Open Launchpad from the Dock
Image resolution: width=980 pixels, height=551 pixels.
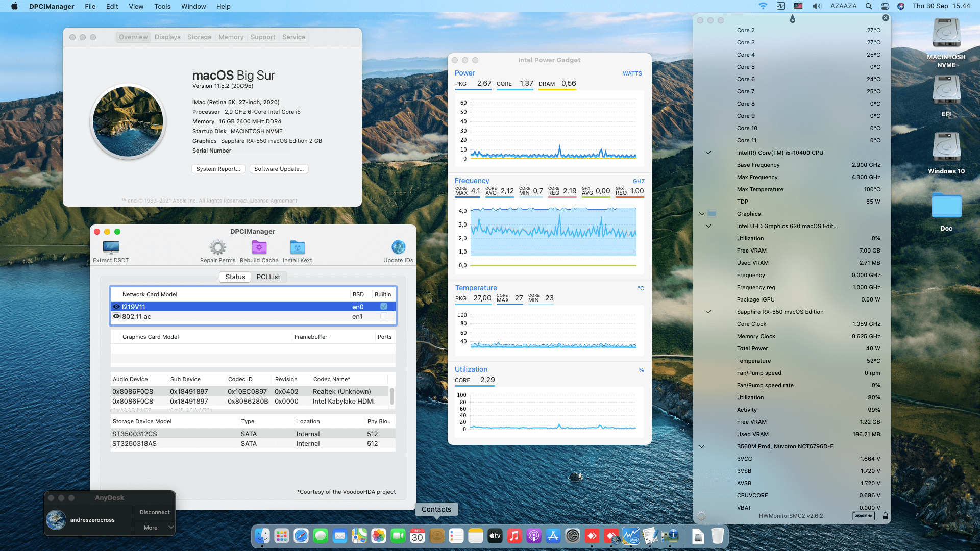click(x=282, y=536)
